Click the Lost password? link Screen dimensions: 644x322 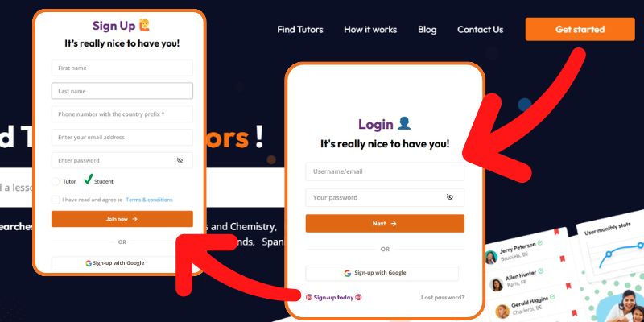coord(443,297)
